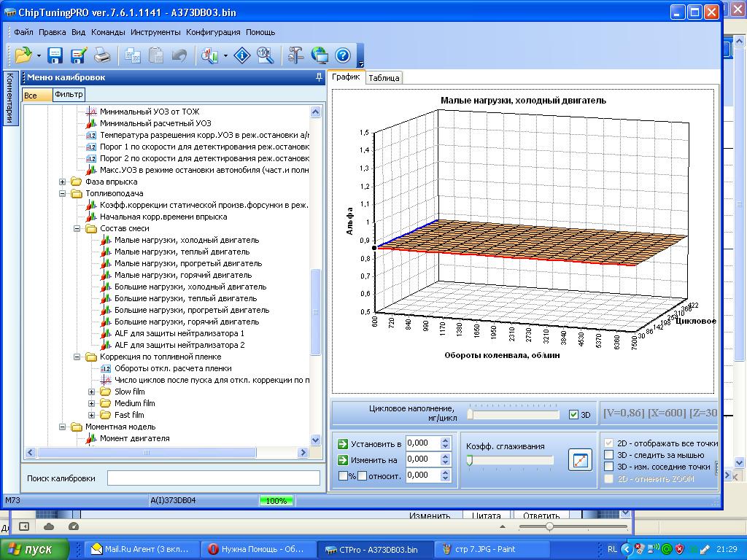
Task: Click the smoothing graph button icon
Action: (580, 460)
